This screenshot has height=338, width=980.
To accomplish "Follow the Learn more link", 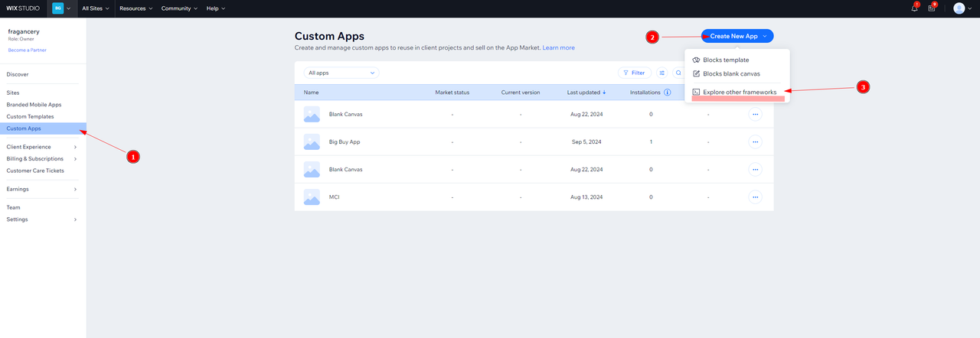I will click(558, 47).
